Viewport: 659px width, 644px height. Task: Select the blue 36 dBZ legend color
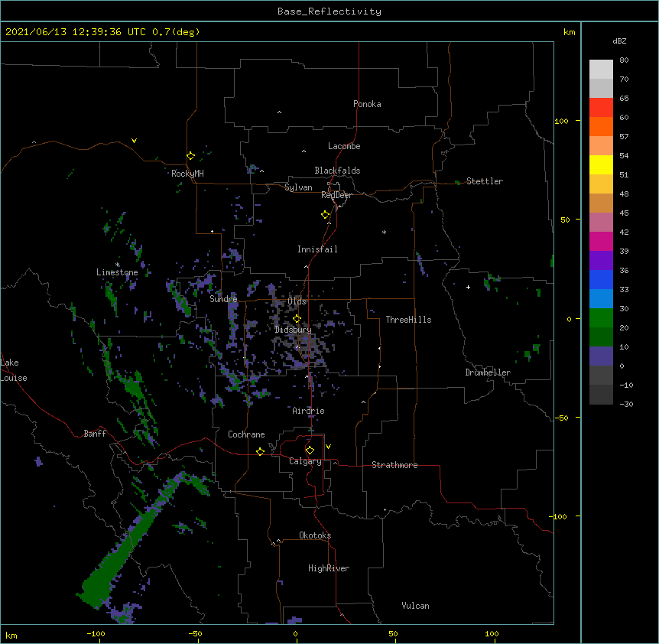(x=601, y=279)
